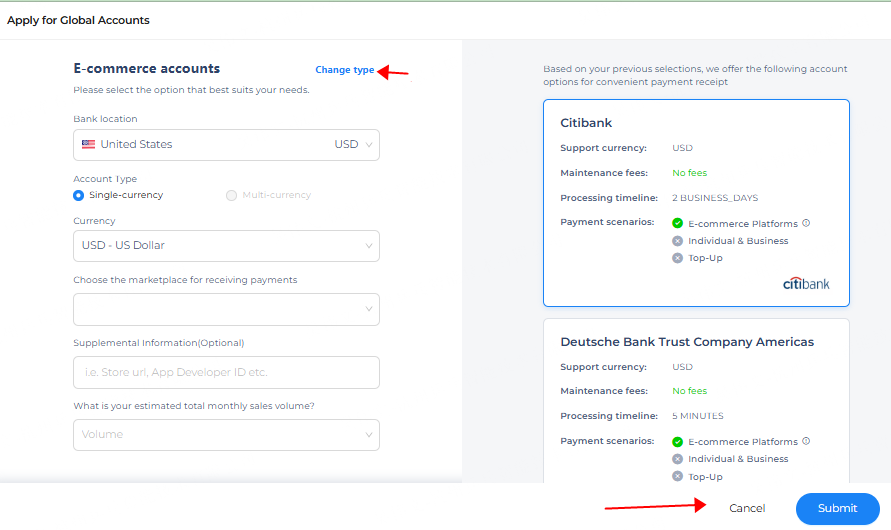Click the '2 BUSINESS_DAYS' processing timeline text

(715, 198)
